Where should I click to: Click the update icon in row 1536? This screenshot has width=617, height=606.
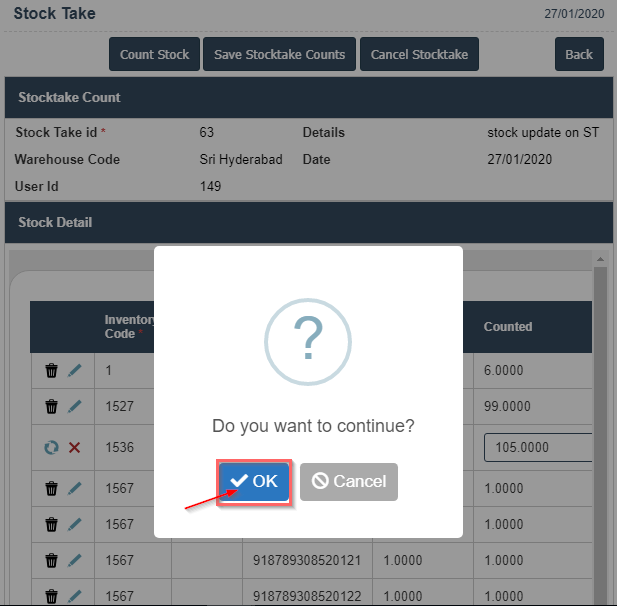pyautogui.click(x=52, y=447)
